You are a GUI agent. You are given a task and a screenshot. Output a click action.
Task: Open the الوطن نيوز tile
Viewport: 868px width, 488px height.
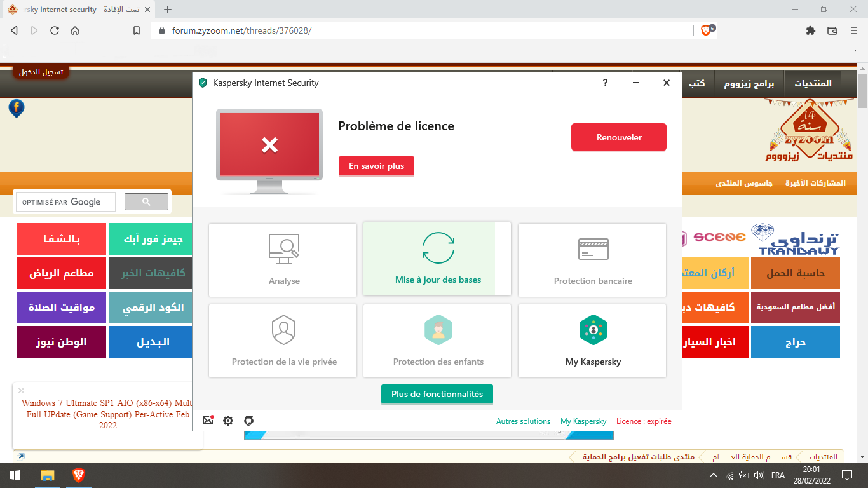point(62,342)
